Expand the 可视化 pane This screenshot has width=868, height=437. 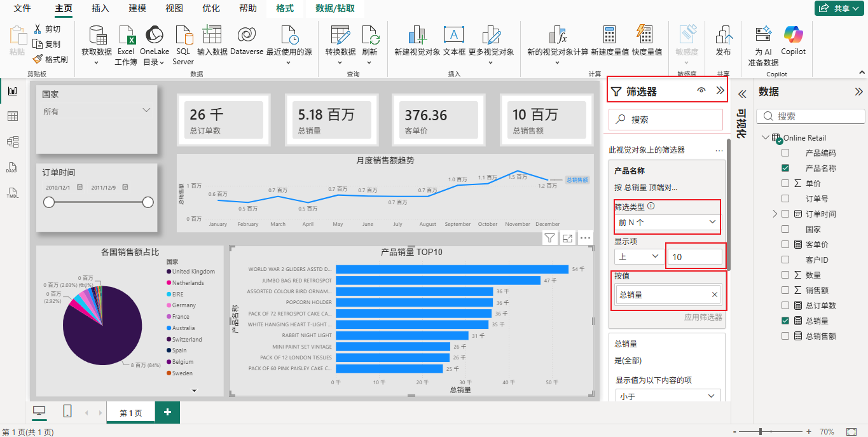coord(741,94)
